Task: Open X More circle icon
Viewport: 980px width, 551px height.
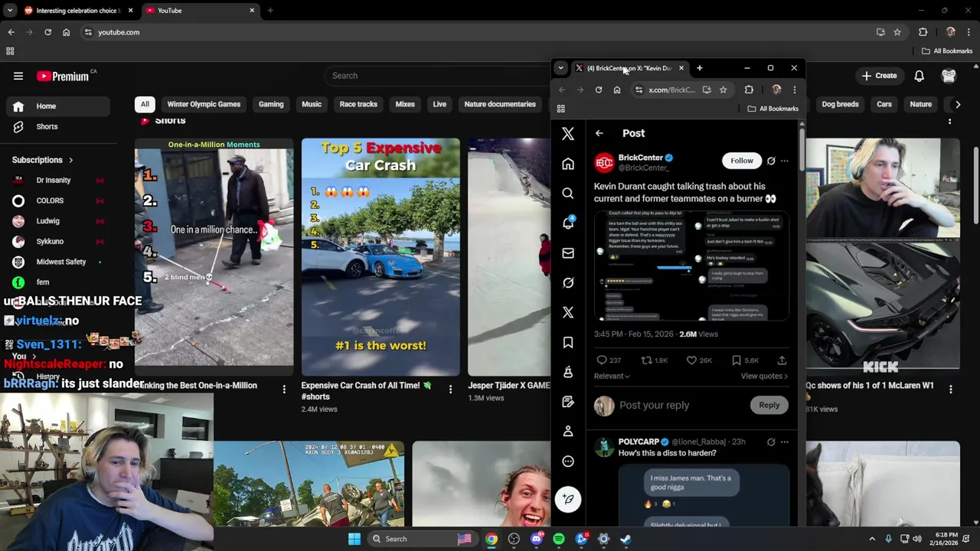Action: click(568, 461)
